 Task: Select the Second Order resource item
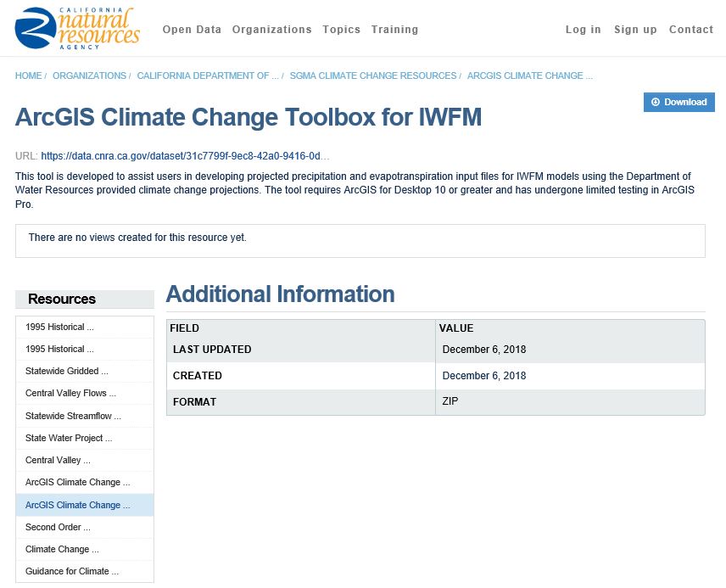pyautogui.click(x=58, y=527)
